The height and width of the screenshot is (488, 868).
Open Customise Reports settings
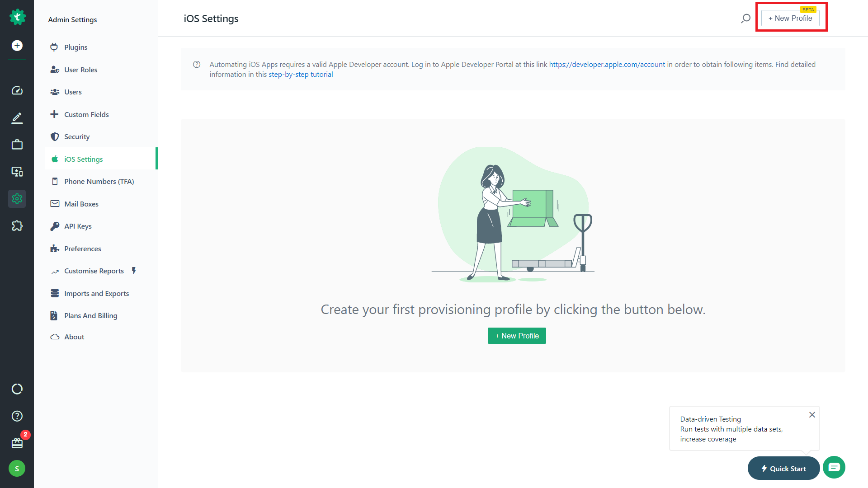point(94,271)
